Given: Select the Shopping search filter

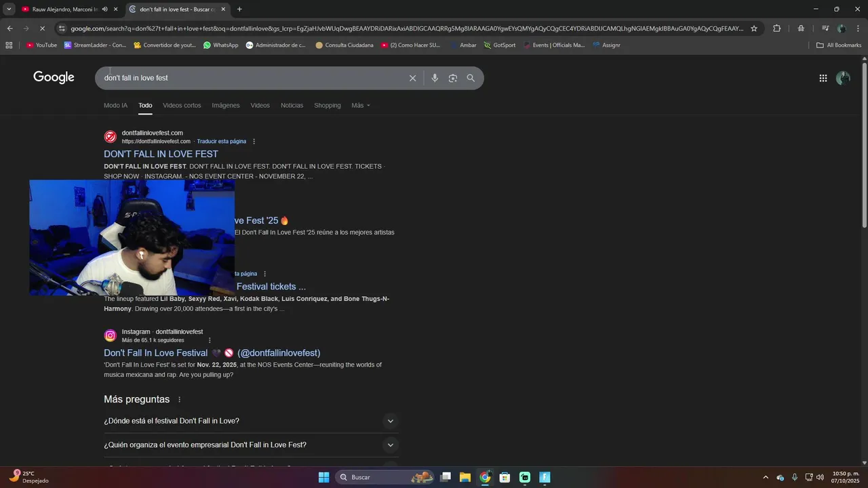Looking at the screenshot, I should [328, 106].
